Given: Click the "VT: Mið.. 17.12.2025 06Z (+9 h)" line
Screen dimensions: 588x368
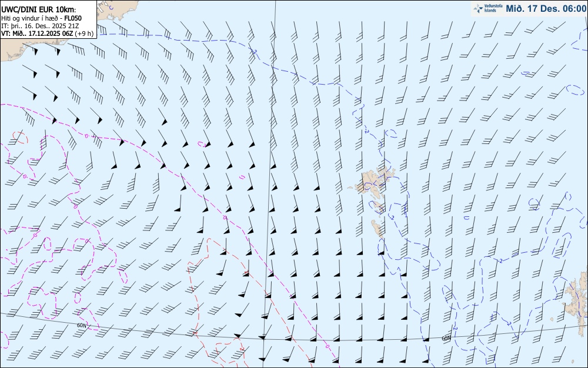Looking at the screenshot, I should 47,34.
